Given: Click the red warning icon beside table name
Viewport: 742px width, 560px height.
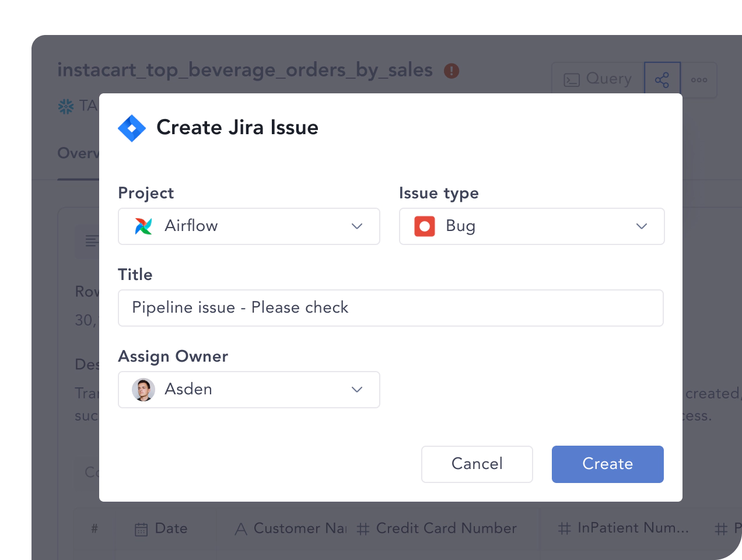Looking at the screenshot, I should [x=452, y=71].
